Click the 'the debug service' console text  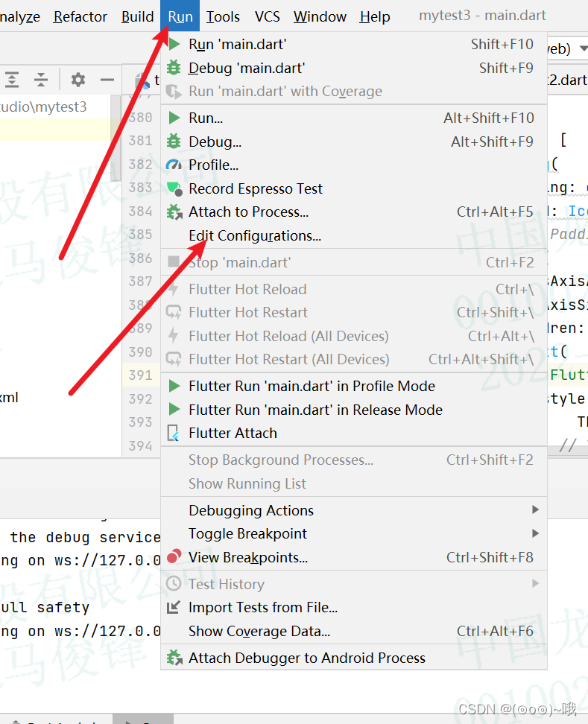86,537
